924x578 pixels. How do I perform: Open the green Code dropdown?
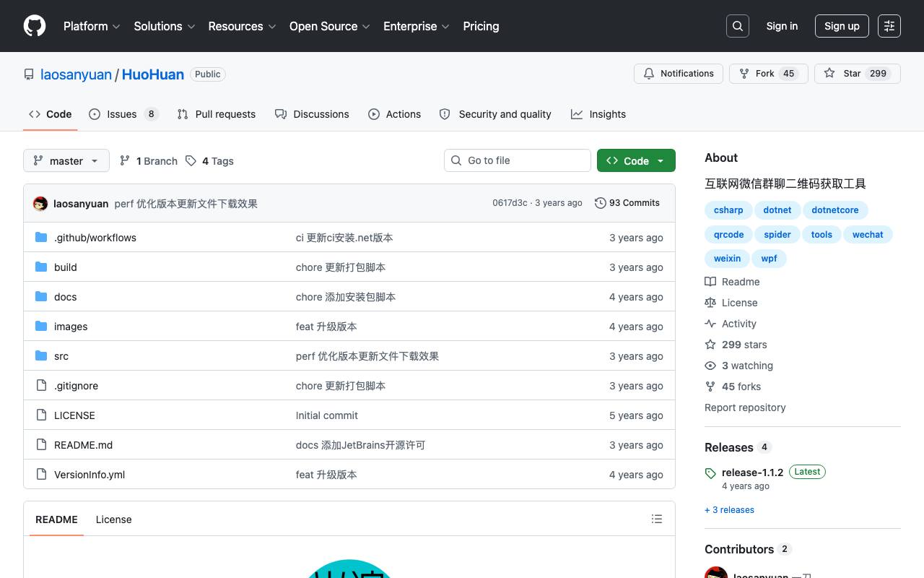pyautogui.click(x=636, y=160)
